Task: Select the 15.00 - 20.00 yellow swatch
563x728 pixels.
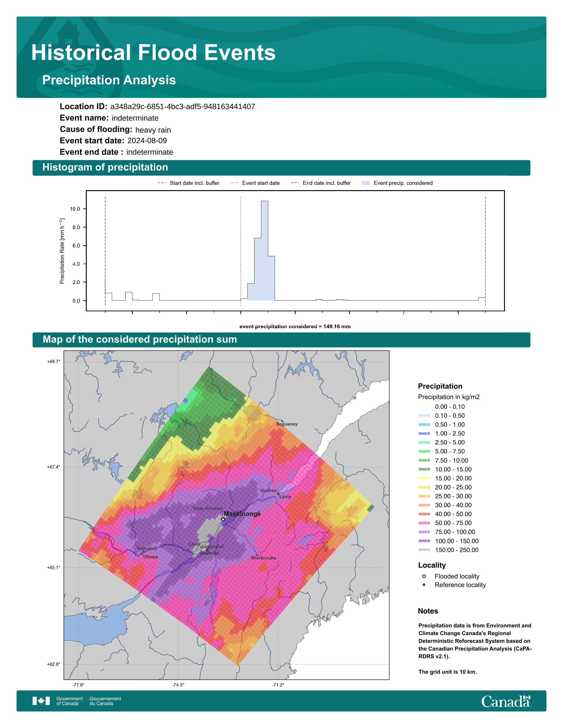Action: tap(424, 478)
